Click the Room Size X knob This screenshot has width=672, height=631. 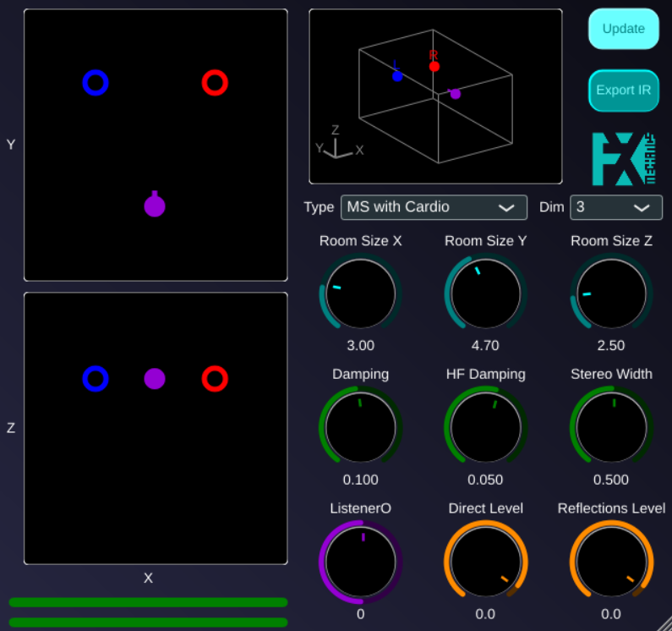point(360,294)
